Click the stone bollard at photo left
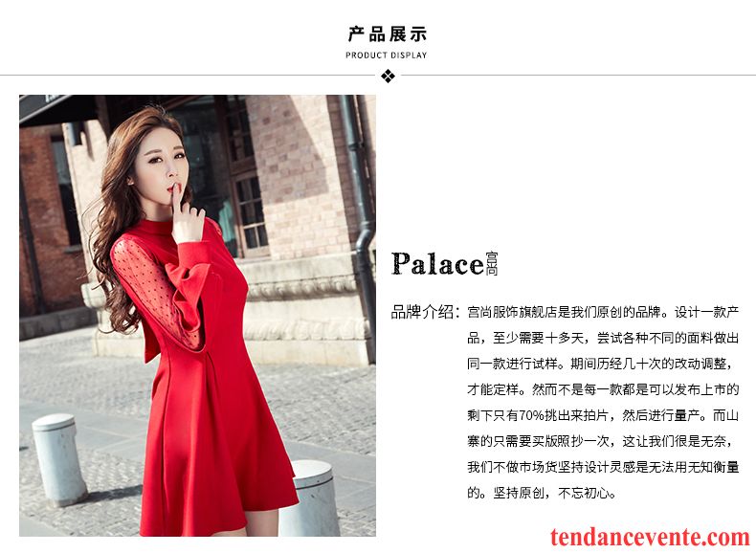The height and width of the screenshot is (553, 756). [58, 459]
